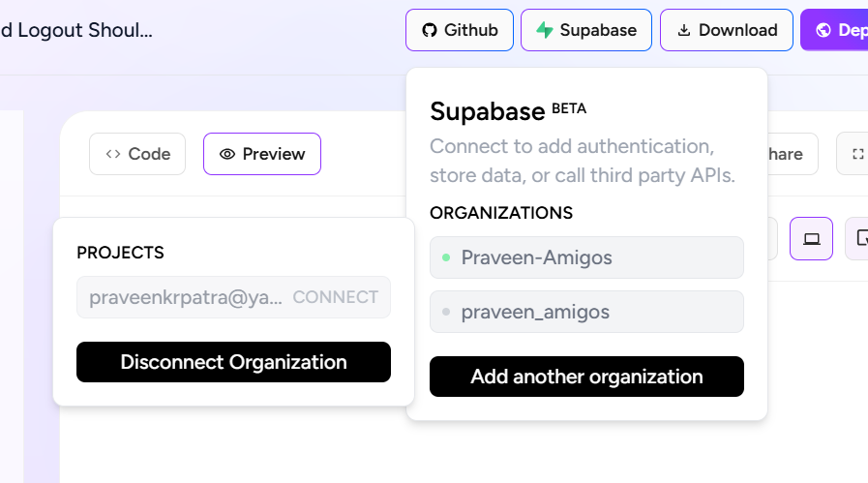The height and width of the screenshot is (483, 868).
Task: Click the truncated project title text
Action: 76,30
